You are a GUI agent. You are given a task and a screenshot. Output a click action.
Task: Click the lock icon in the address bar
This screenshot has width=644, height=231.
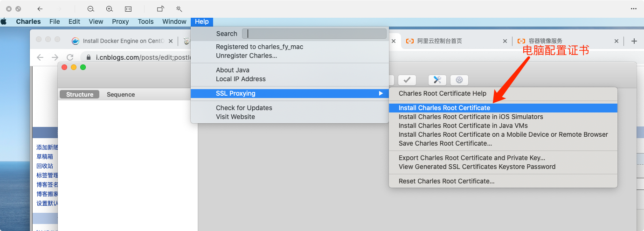89,57
